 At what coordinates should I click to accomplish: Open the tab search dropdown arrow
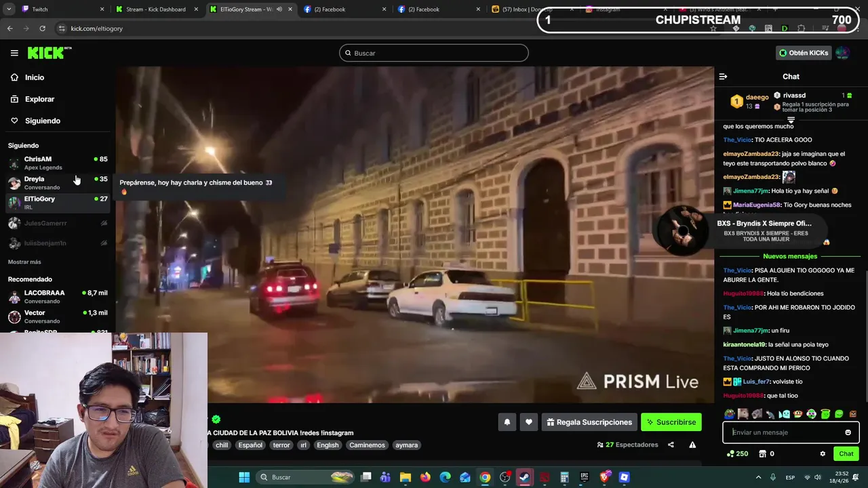pyautogui.click(x=8, y=9)
